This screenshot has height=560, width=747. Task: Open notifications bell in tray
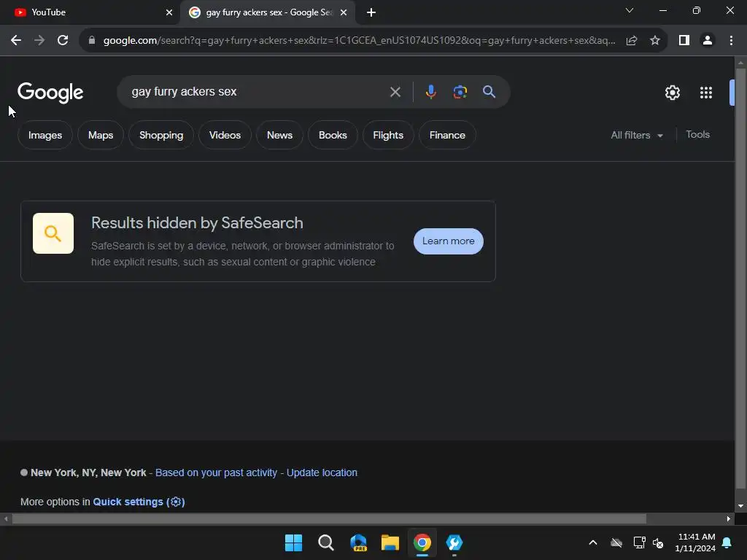click(x=727, y=542)
